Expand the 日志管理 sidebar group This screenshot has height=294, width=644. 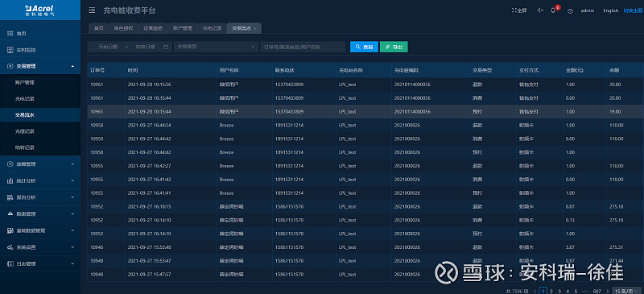click(x=40, y=263)
